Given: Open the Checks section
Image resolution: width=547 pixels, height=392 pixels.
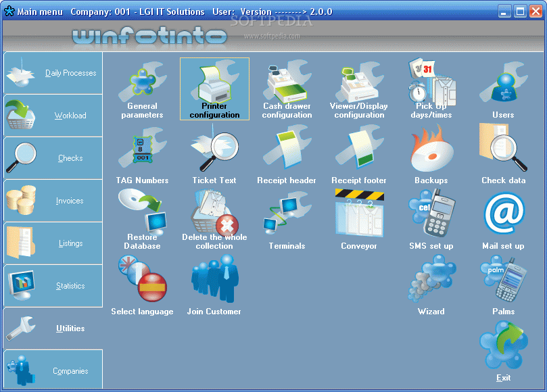Looking at the screenshot, I should pyautogui.click(x=53, y=158).
